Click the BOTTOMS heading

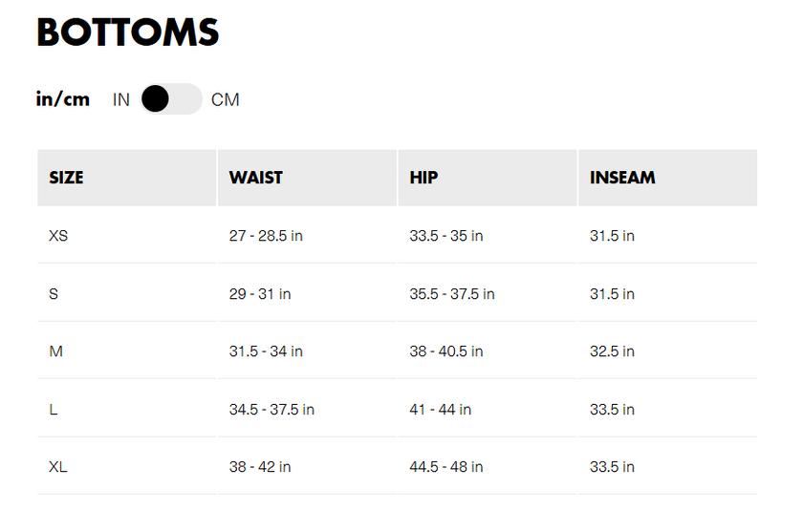(x=128, y=32)
